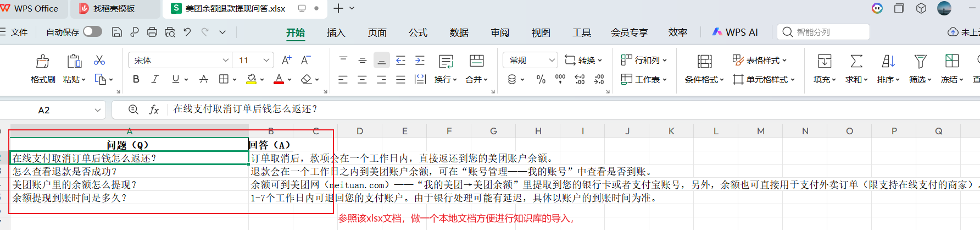This screenshot has height=230, width=980.
Task: Switch to the Insert (插入) ribbon tab
Action: (336, 32)
